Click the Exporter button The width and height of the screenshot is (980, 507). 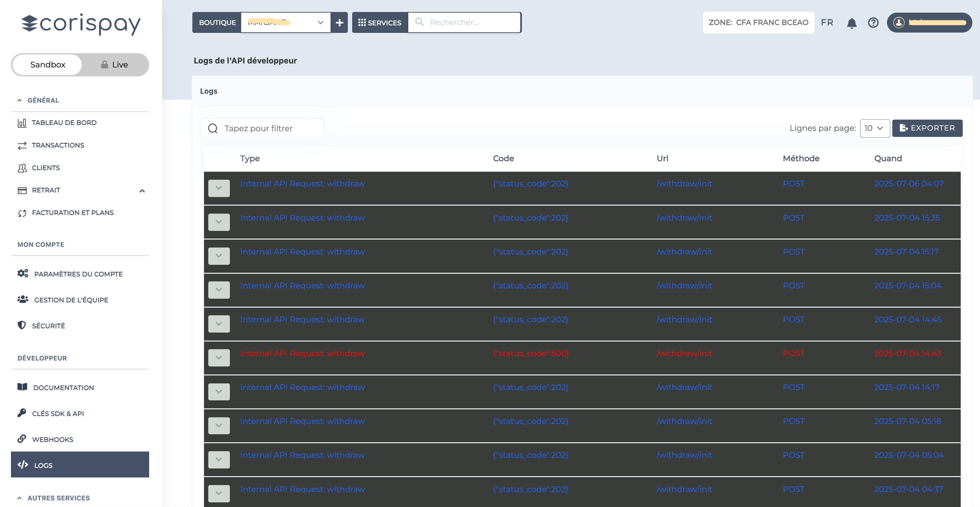[x=927, y=128]
